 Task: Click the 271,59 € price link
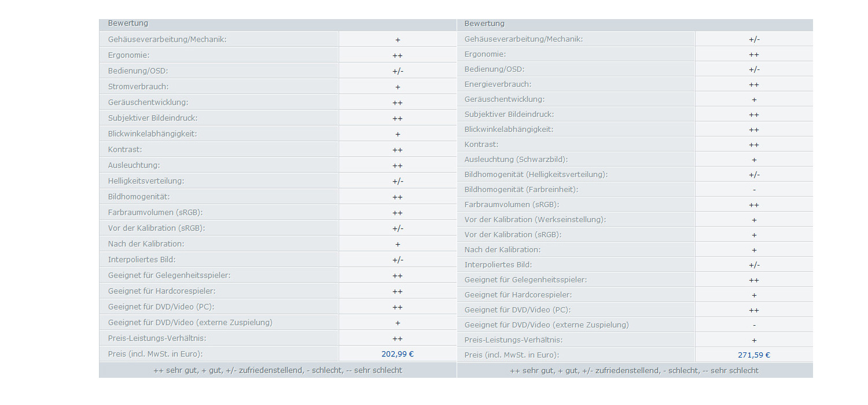tap(754, 355)
